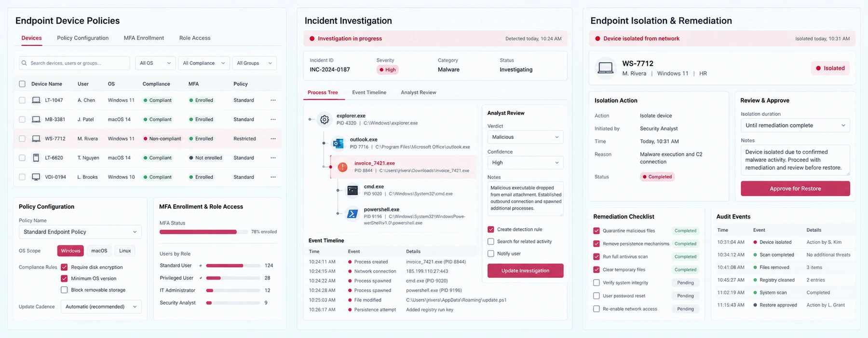
Task: Click the red alert icon for invoice_7421.exe
Action: coord(342,167)
